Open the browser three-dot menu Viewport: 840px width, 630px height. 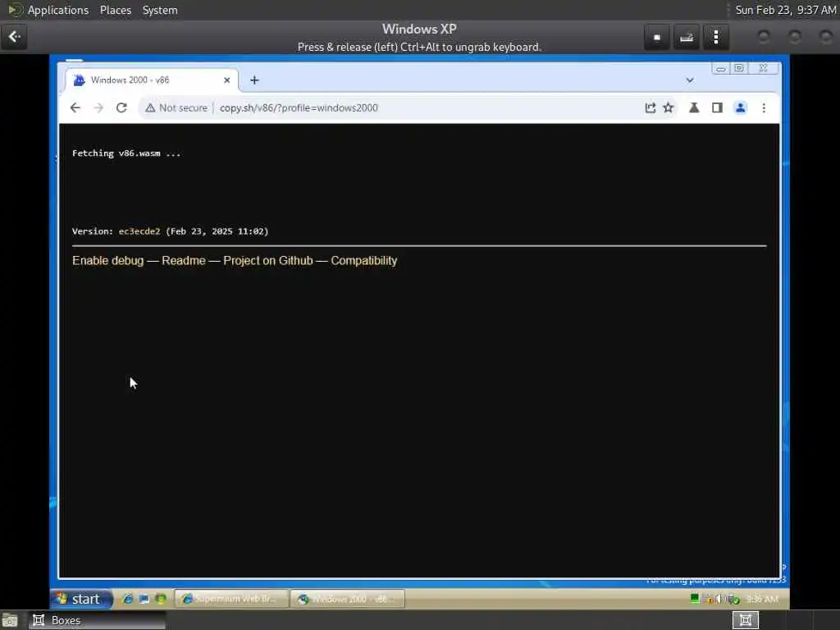(x=764, y=107)
